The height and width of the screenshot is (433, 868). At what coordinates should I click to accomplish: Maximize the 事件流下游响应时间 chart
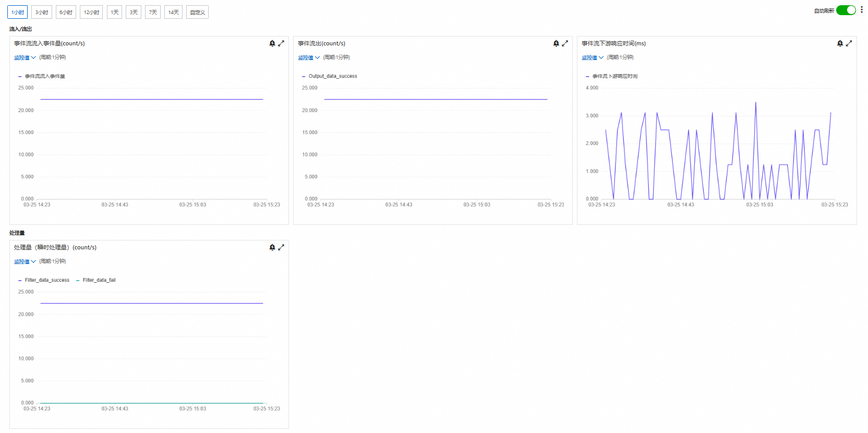pos(849,43)
